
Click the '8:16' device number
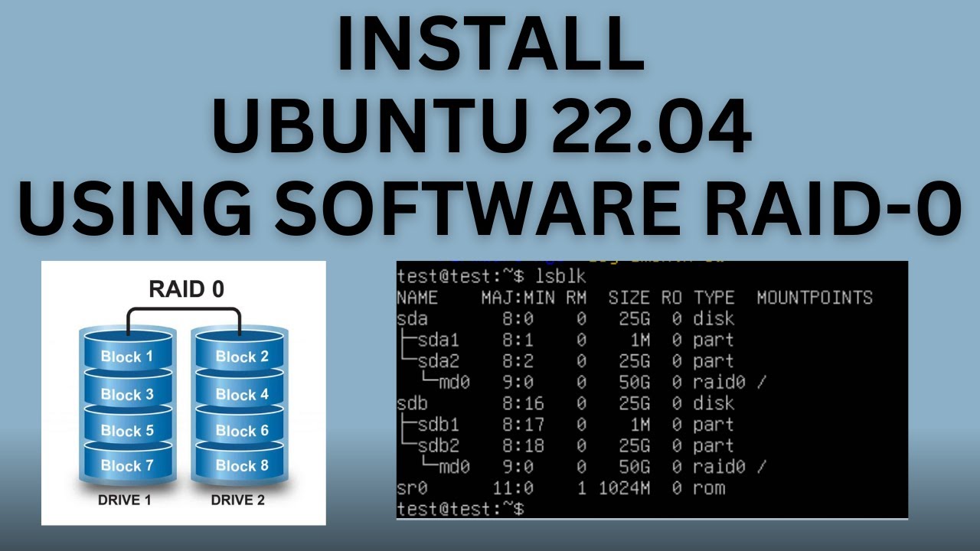pos(523,403)
